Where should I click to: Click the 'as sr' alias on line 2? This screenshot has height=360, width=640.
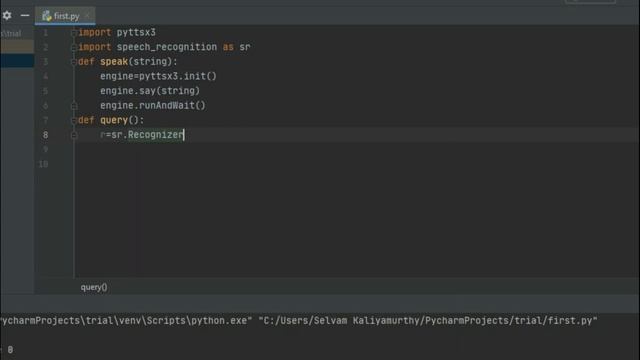236,47
